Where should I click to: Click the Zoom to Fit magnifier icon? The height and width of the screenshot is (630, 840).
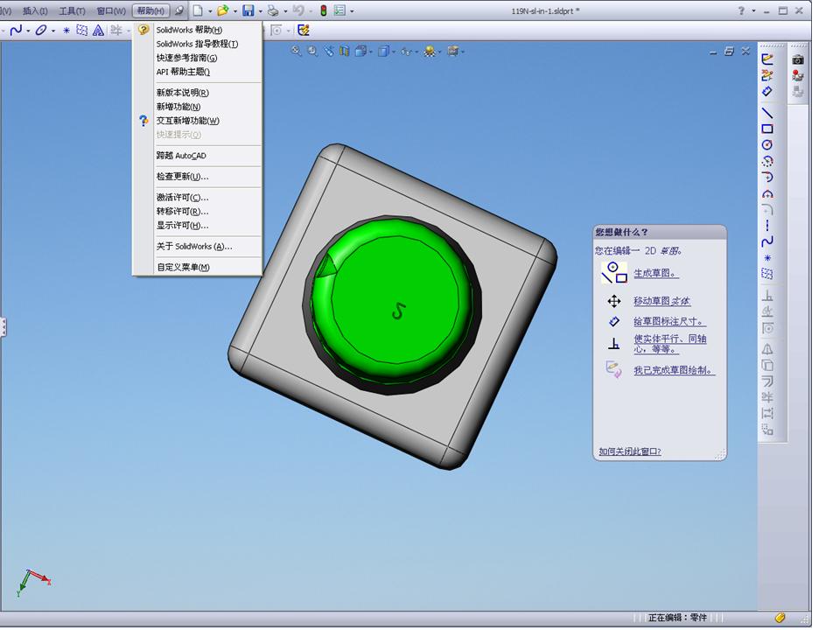click(x=296, y=51)
